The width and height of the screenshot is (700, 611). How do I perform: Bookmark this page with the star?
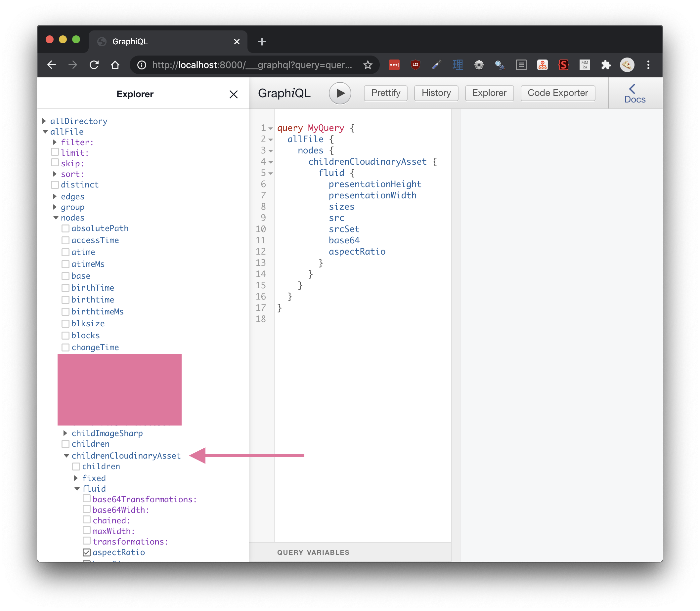368,65
